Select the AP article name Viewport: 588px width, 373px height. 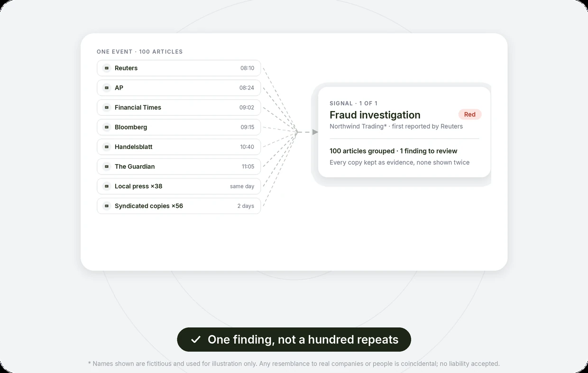coord(119,88)
